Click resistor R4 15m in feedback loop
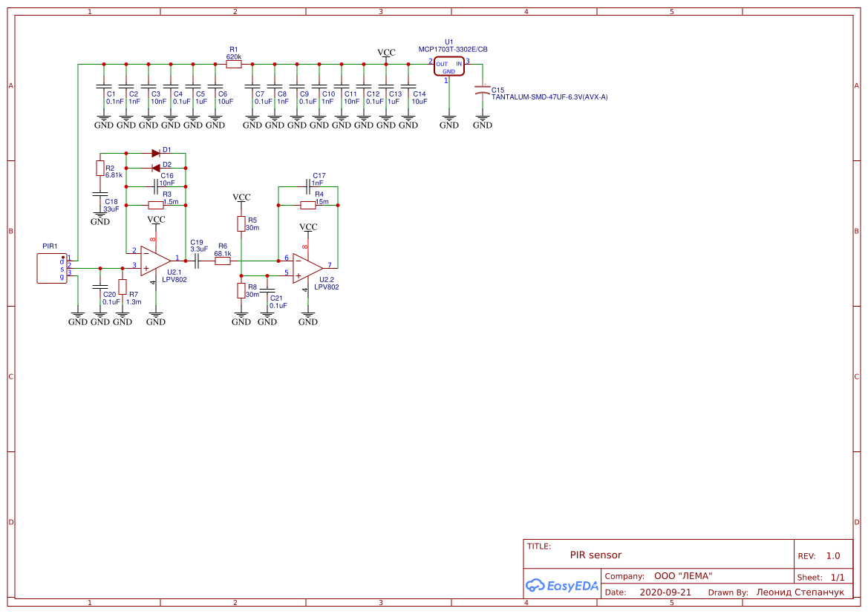868x614 pixels. coord(308,206)
